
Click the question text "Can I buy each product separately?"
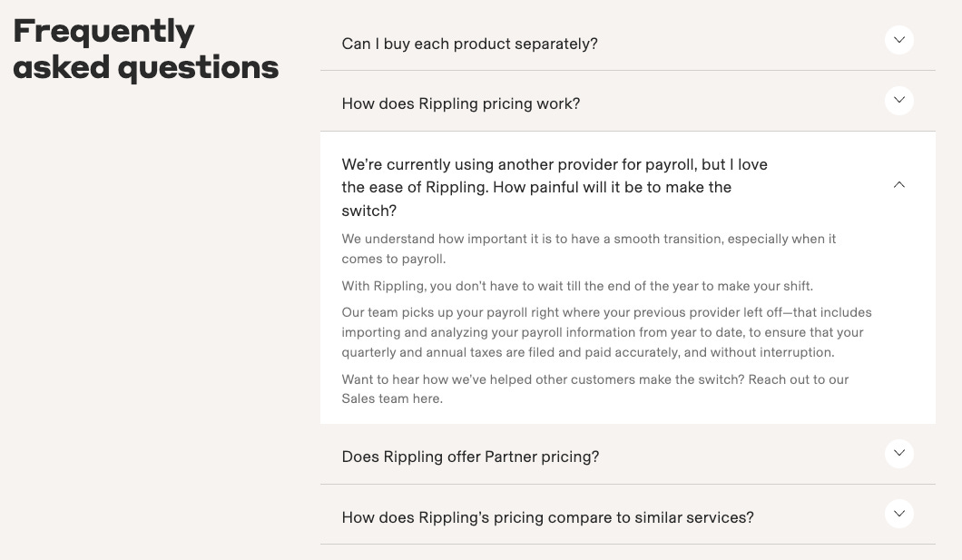[469, 43]
